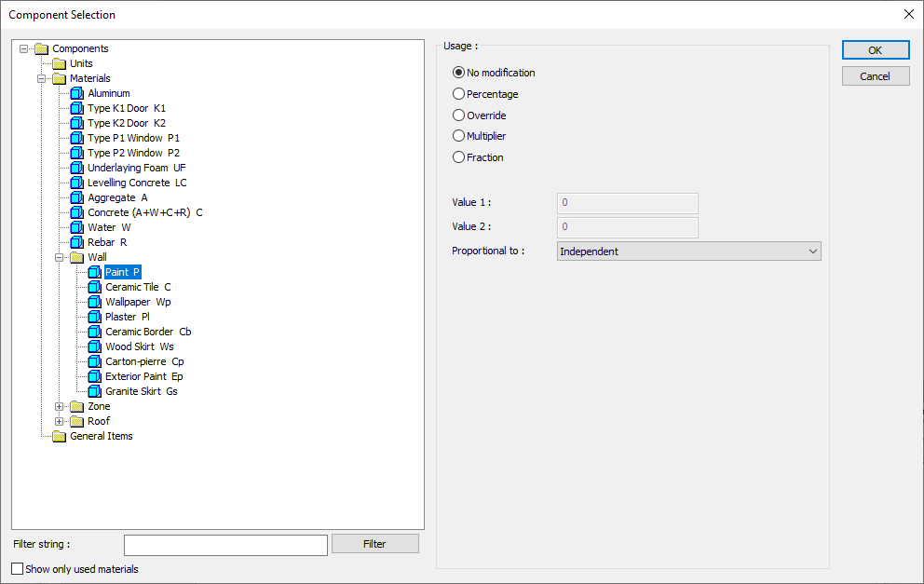Click the Units folder icon

[60, 63]
